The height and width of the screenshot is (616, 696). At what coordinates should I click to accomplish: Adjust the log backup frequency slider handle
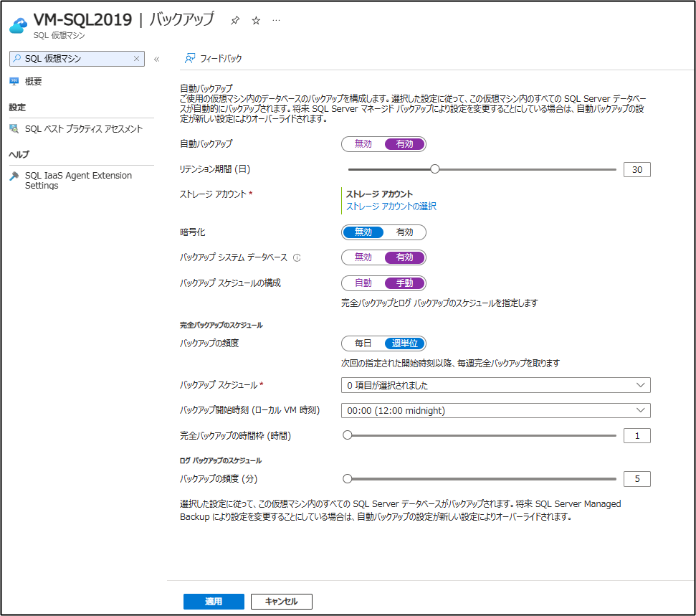pos(348,478)
